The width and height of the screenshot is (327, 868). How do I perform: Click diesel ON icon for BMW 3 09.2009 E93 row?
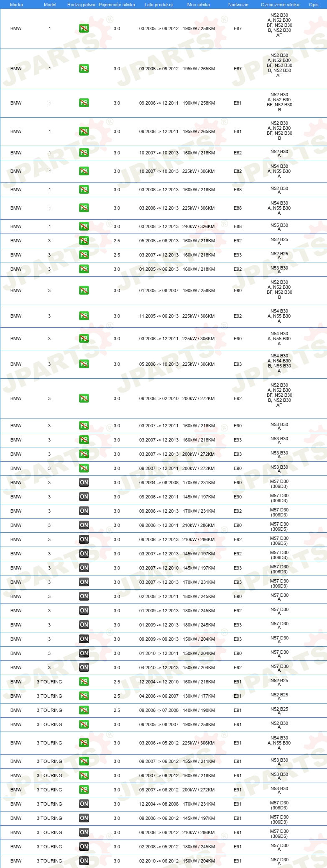coord(84,639)
